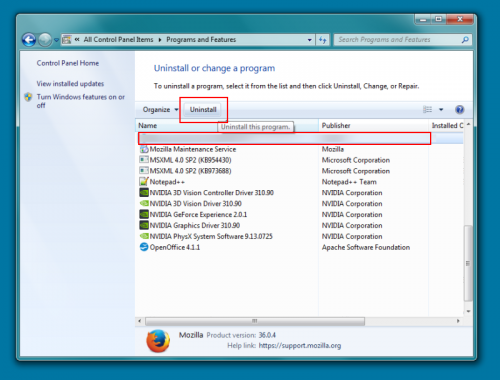Click the Help question mark icon
The height and width of the screenshot is (380, 500).
tap(459, 109)
